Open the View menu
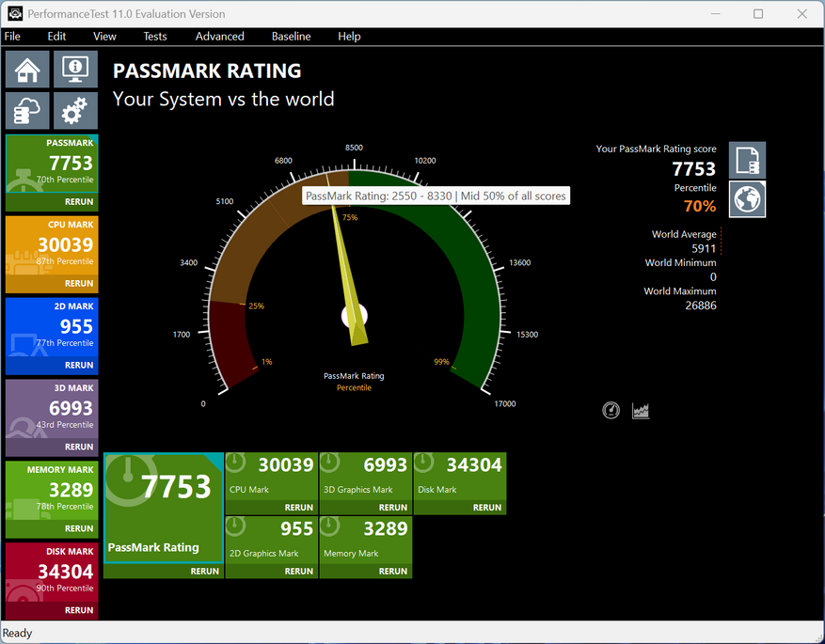825x644 pixels. 104,37
